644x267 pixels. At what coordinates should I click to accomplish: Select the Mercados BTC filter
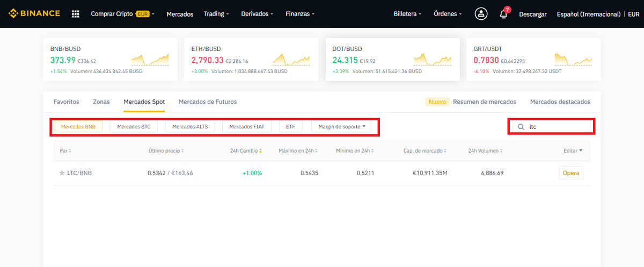pos(134,127)
